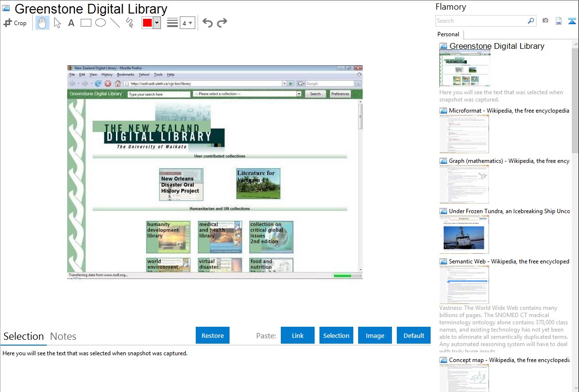Click the medical and health library tile
The width and height of the screenshot is (579, 392).
[x=220, y=237]
